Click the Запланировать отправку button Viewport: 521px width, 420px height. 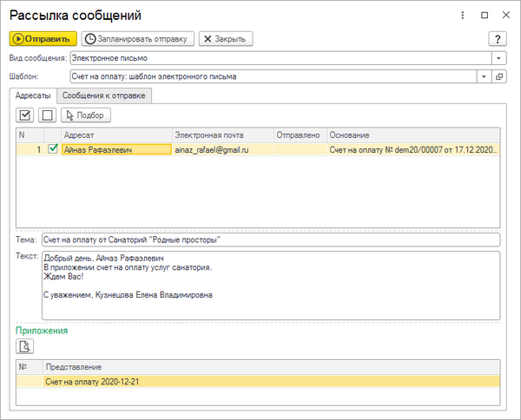[x=137, y=39]
